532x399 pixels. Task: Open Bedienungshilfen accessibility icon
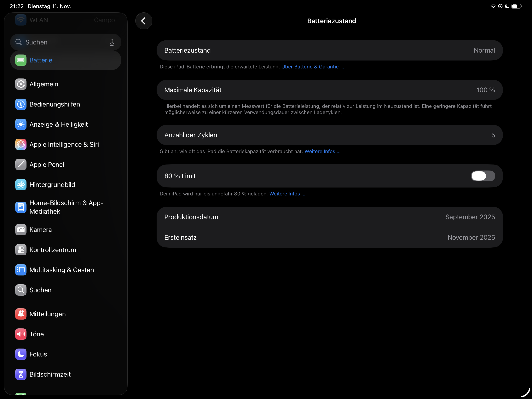coord(21,104)
